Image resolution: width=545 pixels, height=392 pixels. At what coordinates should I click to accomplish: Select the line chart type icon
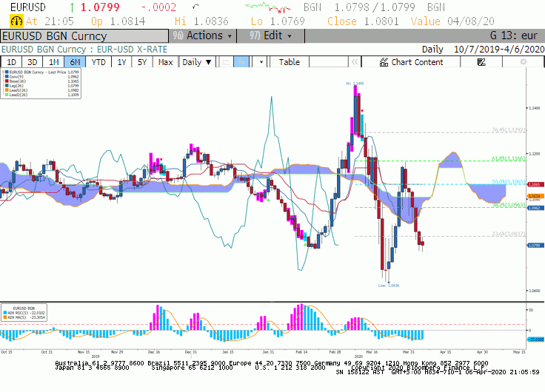(x=227, y=62)
